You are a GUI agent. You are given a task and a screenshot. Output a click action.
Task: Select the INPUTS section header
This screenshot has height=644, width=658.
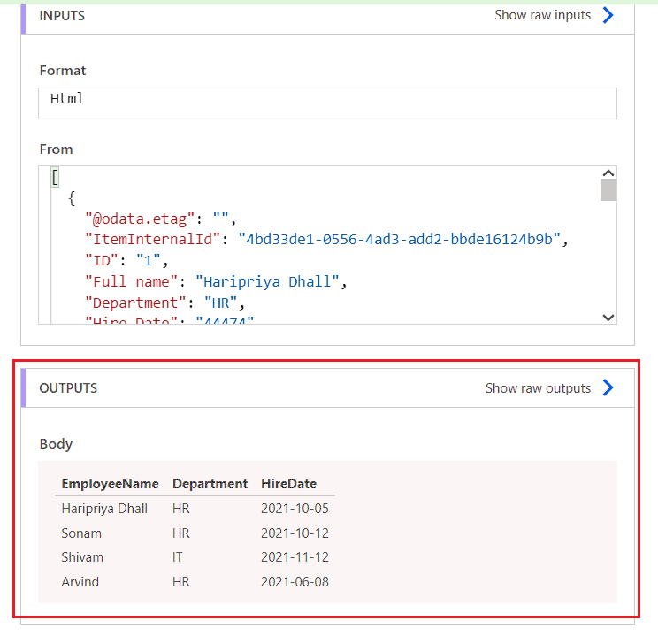point(62,16)
